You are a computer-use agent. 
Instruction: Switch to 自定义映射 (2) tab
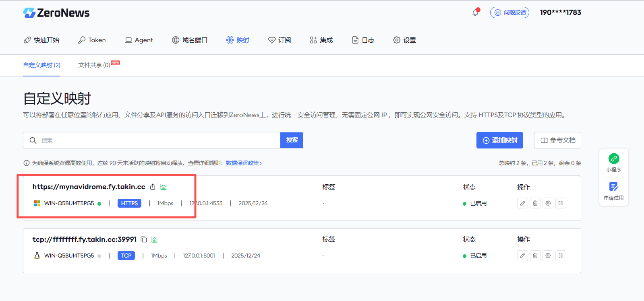[41, 65]
